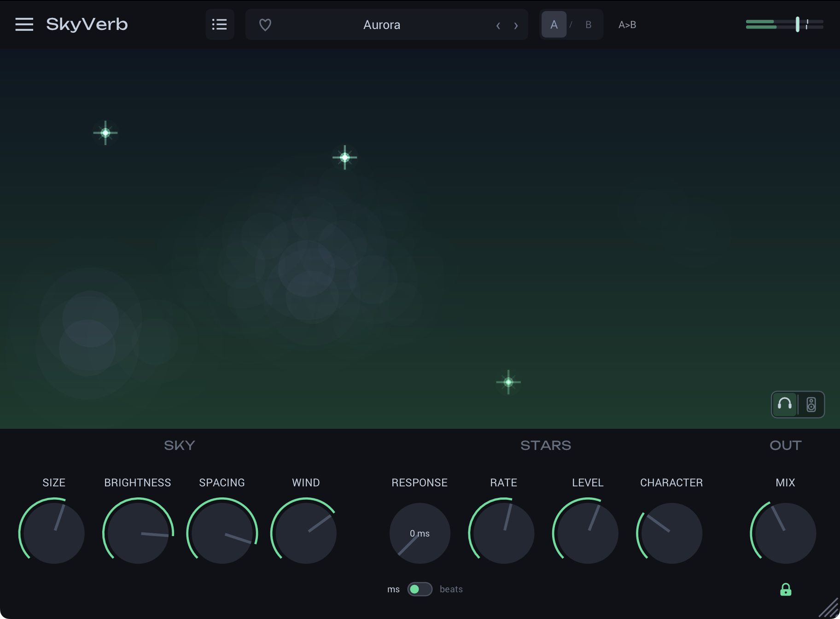The image size is (840, 619).
Task: Favorite the Aurora preset with heart icon
Action: [x=265, y=25]
